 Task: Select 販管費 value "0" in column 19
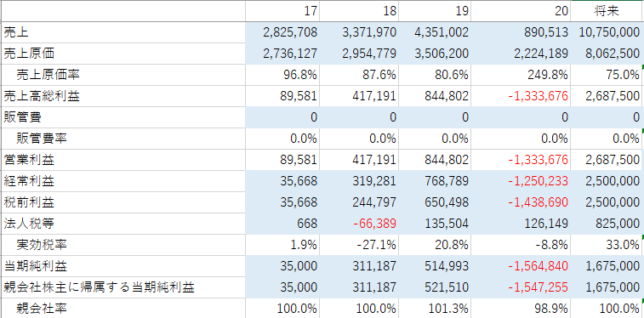click(x=434, y=117)
